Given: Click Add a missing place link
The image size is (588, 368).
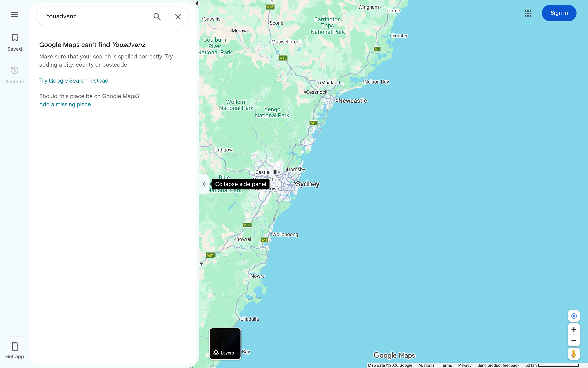Looking at the screenshot, I should tap(65, 104).
